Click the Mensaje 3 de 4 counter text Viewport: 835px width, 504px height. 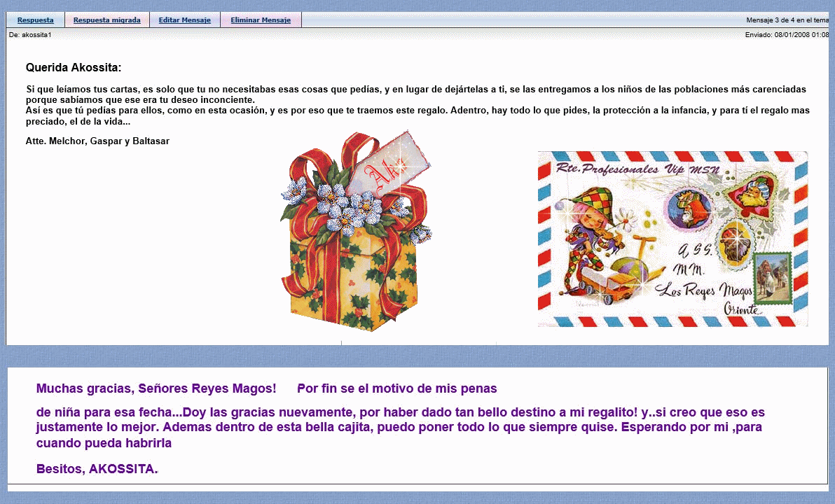point(787,20)
